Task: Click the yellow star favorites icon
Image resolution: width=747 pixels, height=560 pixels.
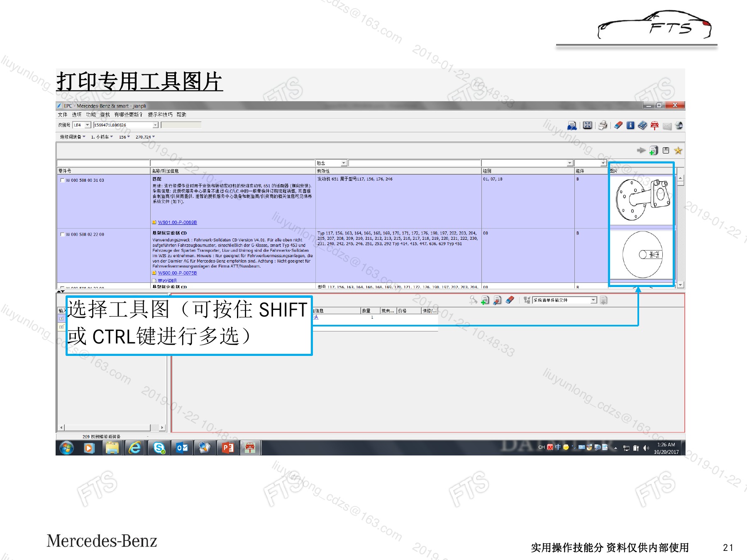Action: [x=678, y=150]
